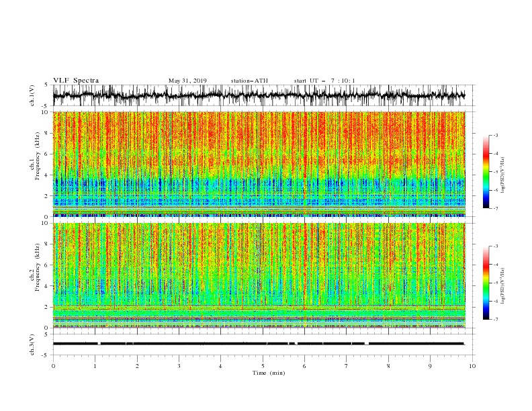Click the black ch.3 voltage trace bar
The height and width of the screenshot is (411, 532).
tap(259, 344)
